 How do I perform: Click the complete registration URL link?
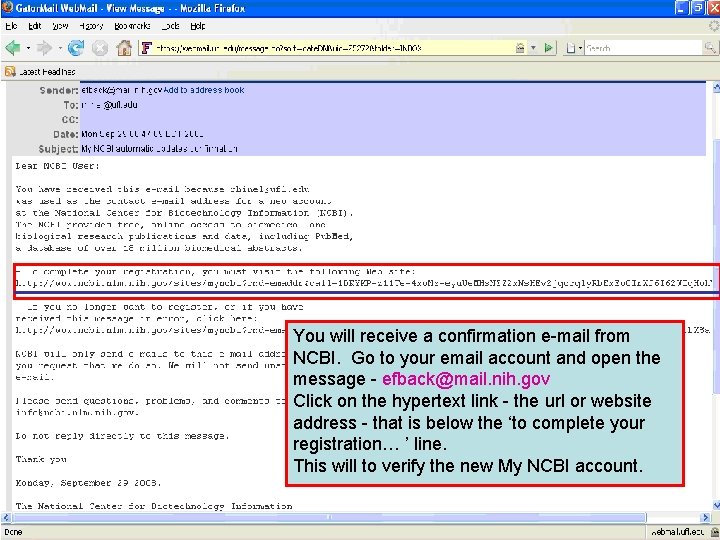pyautogui.click(x=364, y=283)
